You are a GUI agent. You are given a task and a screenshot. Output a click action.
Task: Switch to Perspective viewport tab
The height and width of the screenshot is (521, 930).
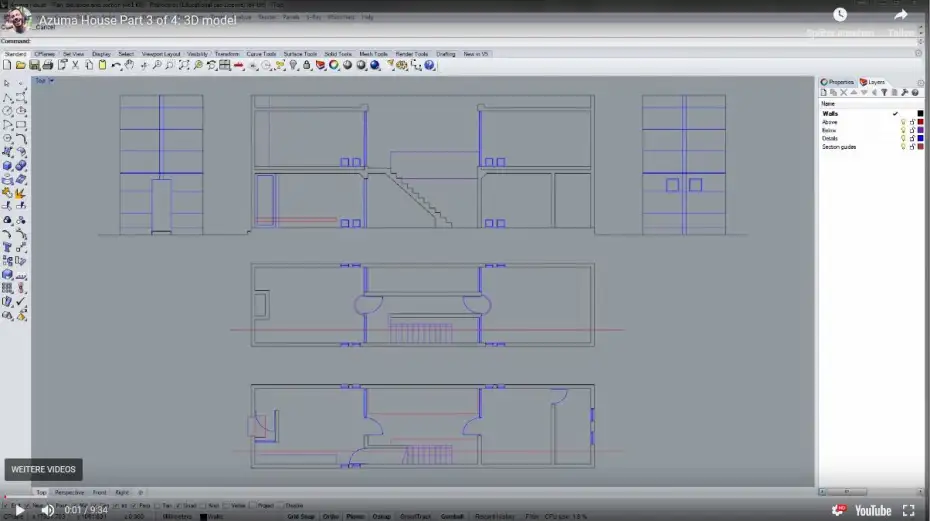click(x=69, y=493)
